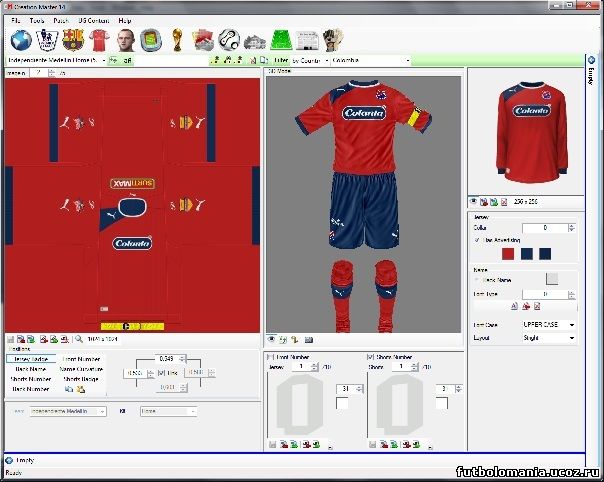
Task: Open the Help menu
Action: pos(124,20)
